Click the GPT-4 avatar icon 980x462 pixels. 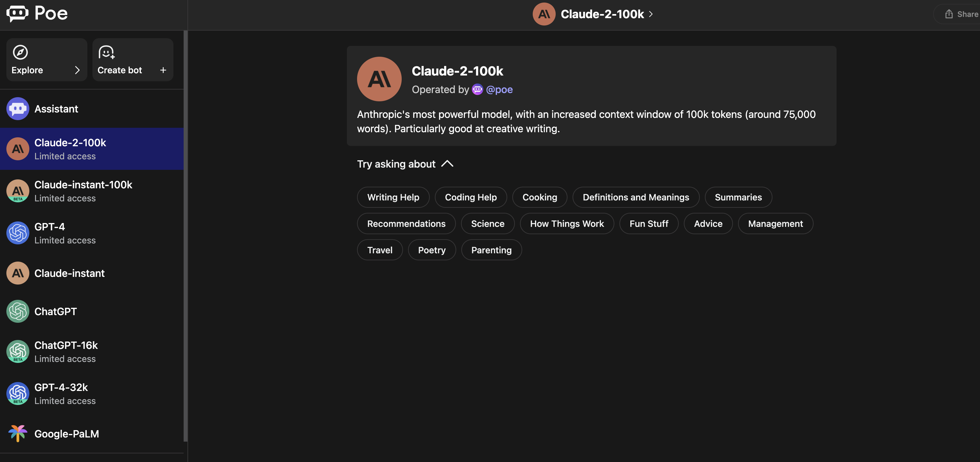tap(18, 233)
